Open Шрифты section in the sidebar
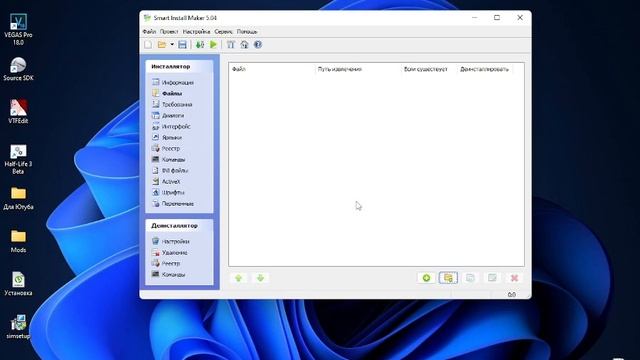The image size is (640, 360). click(x=168, y=192)
